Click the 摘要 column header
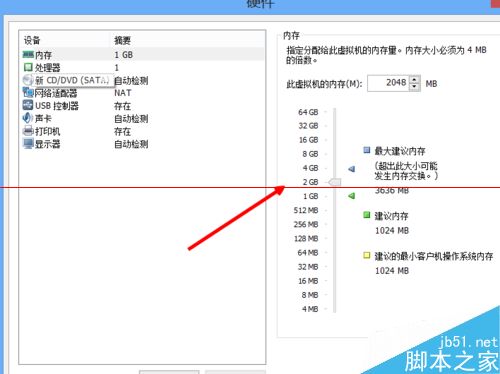This screenshot has width=500, height=374. coord(122,41)
